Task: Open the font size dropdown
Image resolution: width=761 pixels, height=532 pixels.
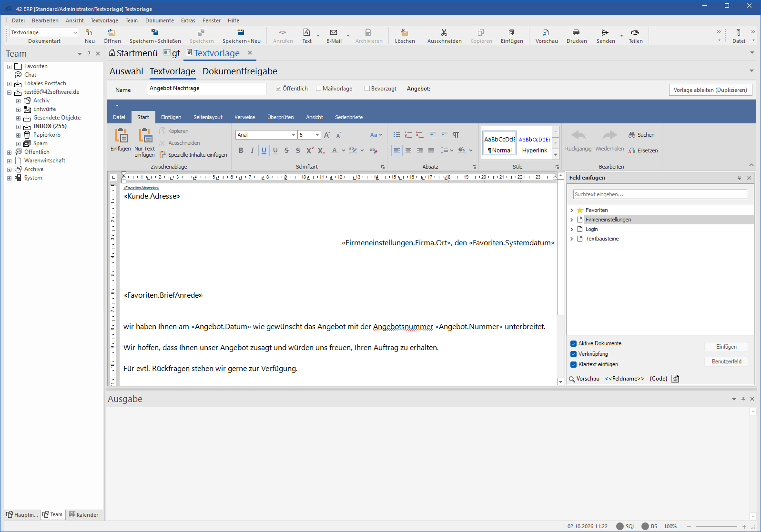Action: (317, 135)
